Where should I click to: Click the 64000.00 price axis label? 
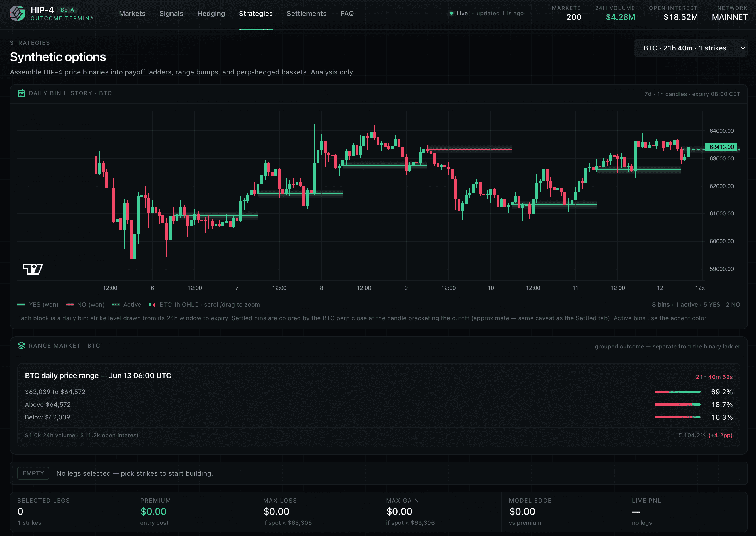tap(722, 131)
